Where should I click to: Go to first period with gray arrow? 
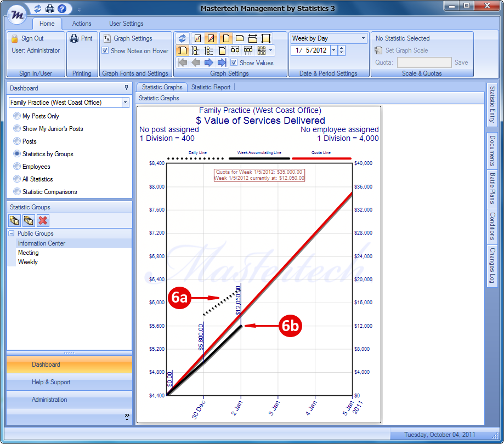click(x=183, y=62)
